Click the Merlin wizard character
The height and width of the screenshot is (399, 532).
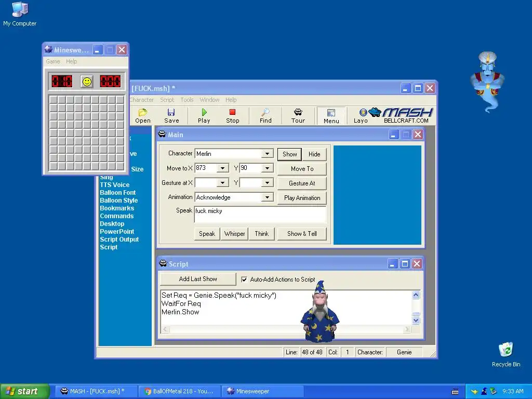pyautogui.click(x=320, y=312)
